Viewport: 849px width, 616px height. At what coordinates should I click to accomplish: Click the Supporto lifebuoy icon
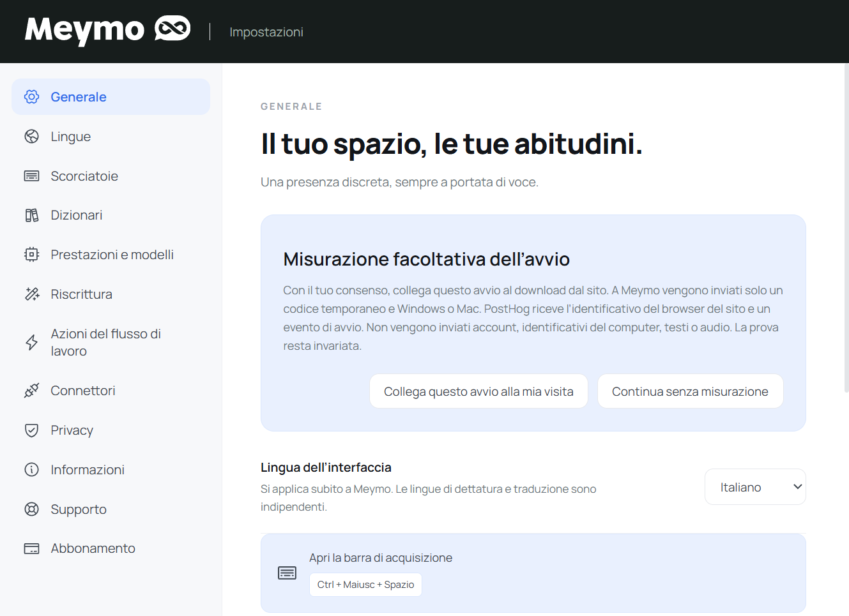click(31, 509)
